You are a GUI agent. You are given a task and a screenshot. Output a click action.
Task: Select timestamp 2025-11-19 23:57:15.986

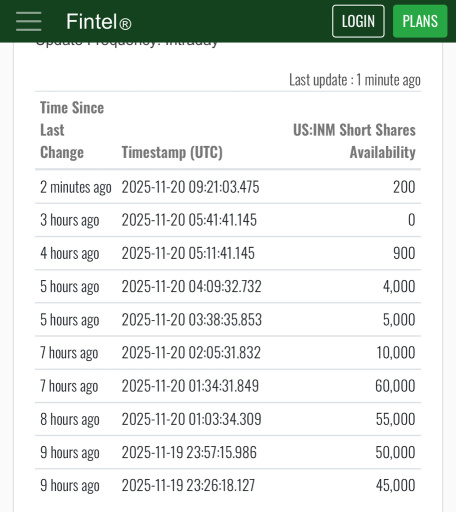coord(189,452)
